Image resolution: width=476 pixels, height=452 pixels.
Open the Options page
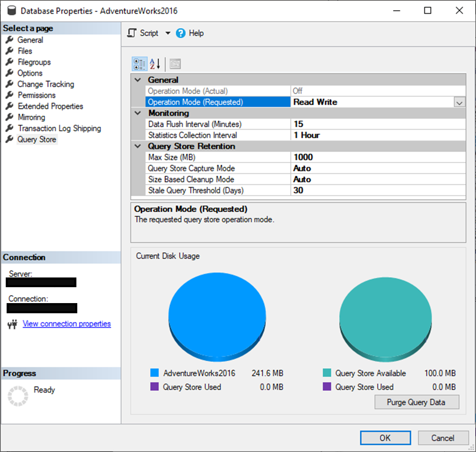coord(30,73)
